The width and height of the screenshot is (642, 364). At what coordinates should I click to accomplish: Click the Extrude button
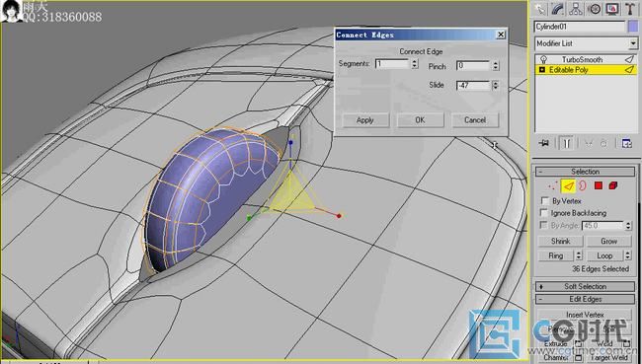[555, 343]
